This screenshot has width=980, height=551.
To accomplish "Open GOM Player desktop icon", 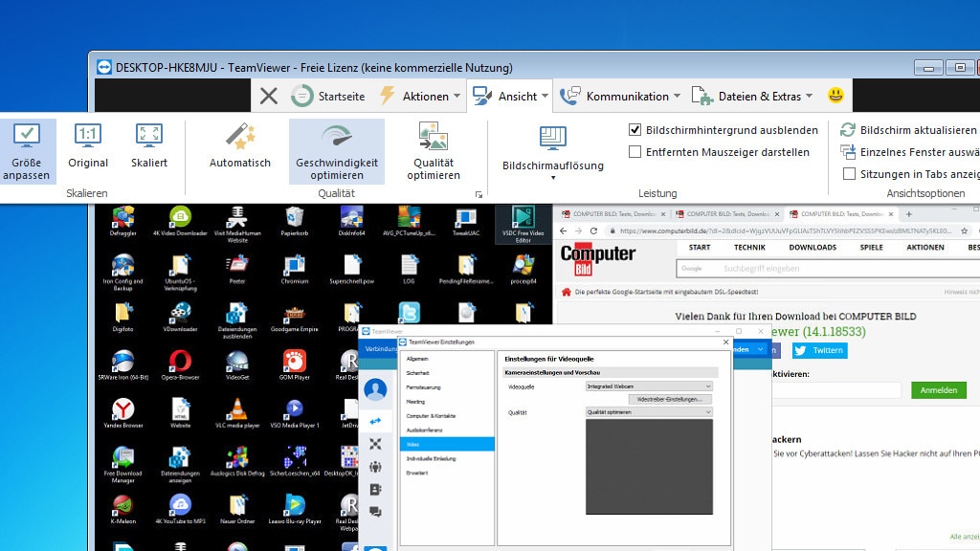I will pyautogui.click(x=294, y=365).
